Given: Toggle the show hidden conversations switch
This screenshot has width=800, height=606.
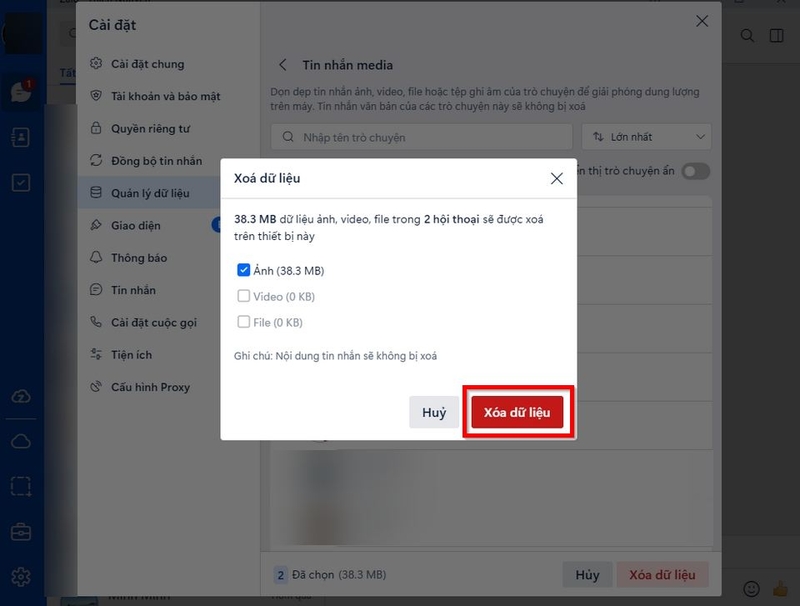Looking at the screenshot, I should tap(696, 171).
